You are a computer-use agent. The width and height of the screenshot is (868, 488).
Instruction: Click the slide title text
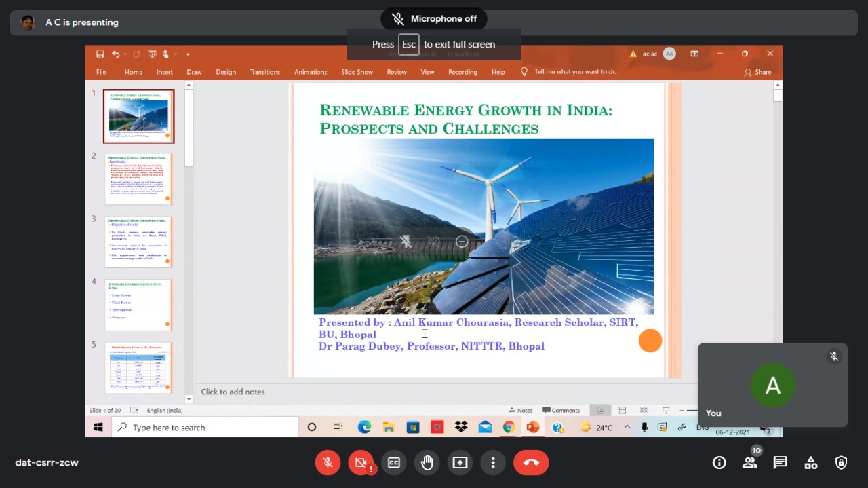pos(466,119)
